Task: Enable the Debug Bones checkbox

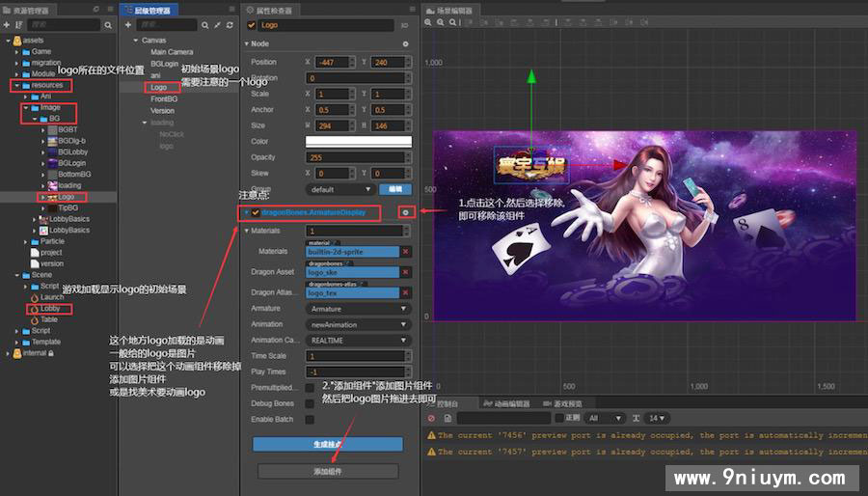Action: coord(310,403)
